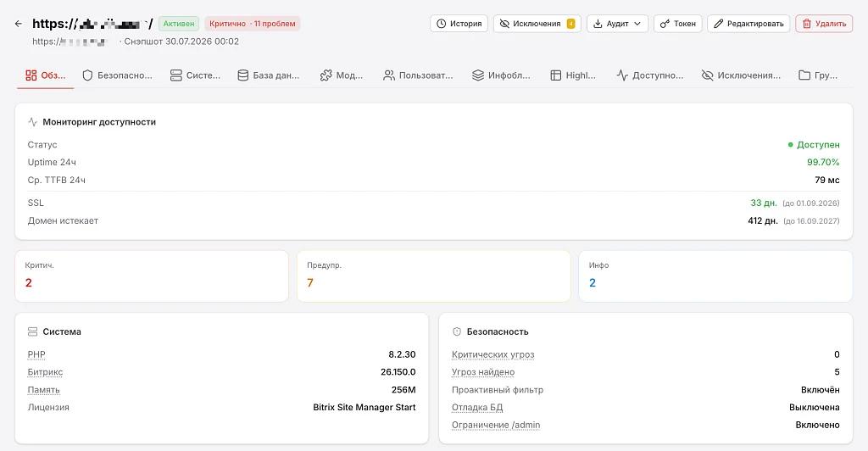
Task: Click the Битрикс label in Система
Action: coord(46,372)
